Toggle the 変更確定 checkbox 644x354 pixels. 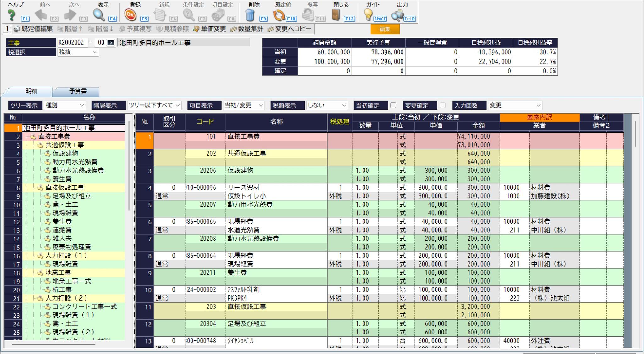point(442,105)
